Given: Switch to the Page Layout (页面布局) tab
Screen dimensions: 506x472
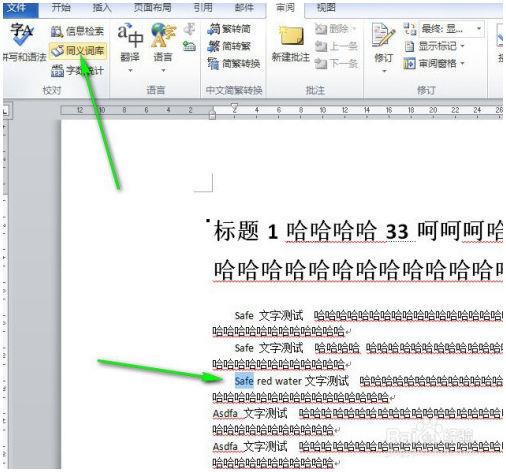Looking at the screenshot, I should coord(153,7).
